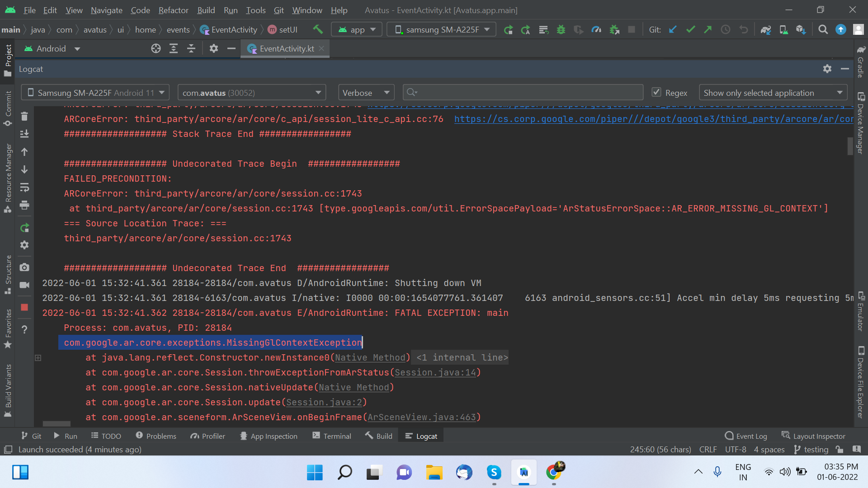This screenshot has height=488, width=868.
Task: Open the Refactor menu
Action: (x=173, y=10)
